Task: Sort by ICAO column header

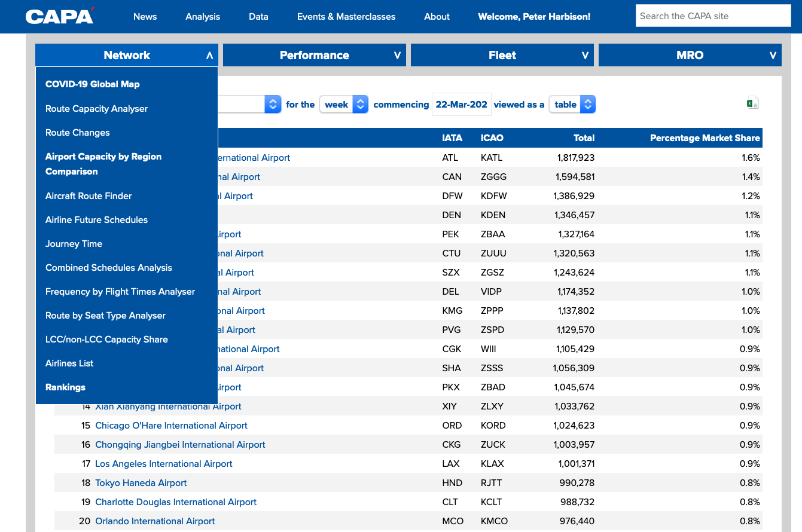Action: [492, 137]
